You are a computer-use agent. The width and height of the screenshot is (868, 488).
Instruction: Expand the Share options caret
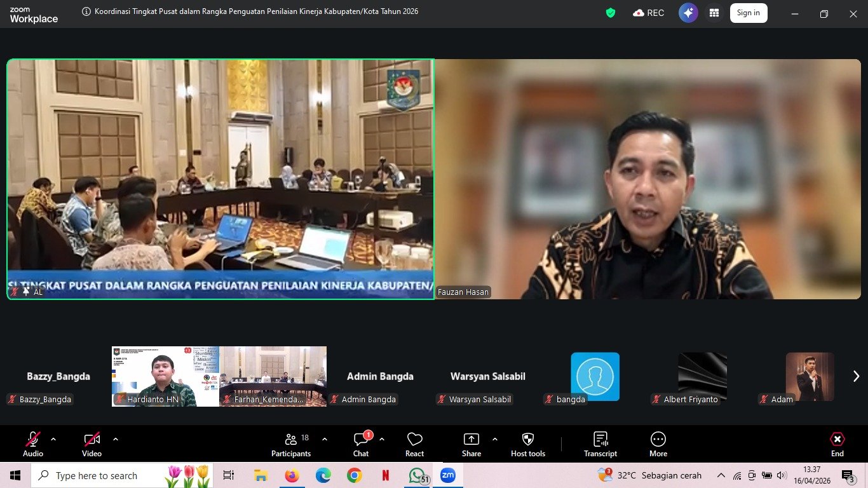pos(495,439)
